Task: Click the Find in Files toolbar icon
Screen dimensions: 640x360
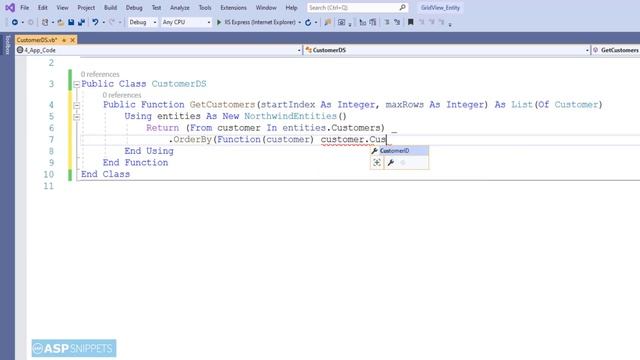Action: pos(327,22)
